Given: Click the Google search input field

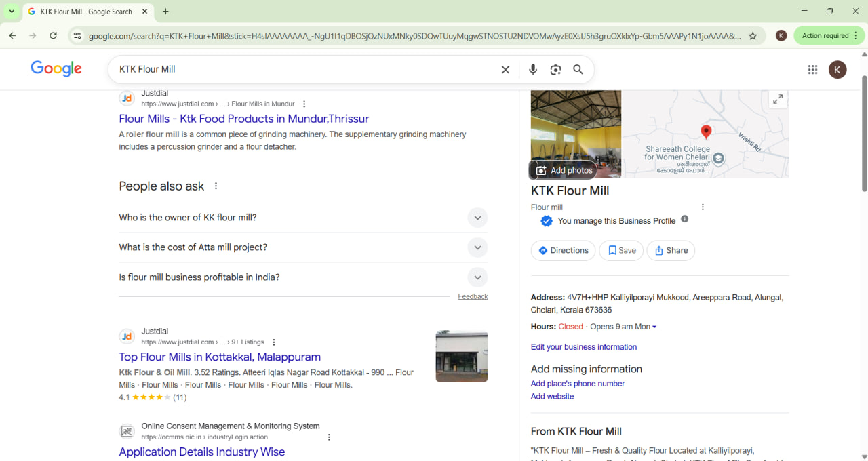Looking at the screenshot, I should click(x=305, y=69).
